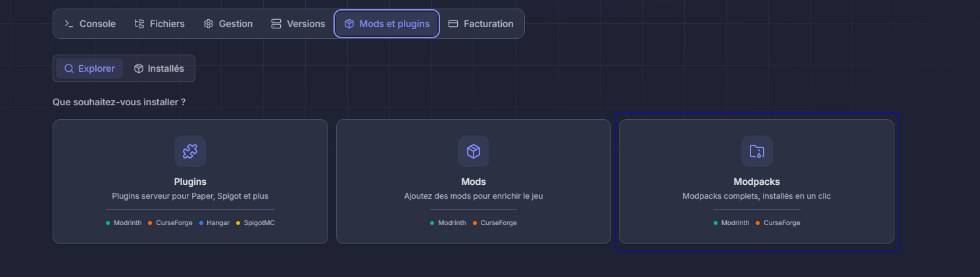Switch to the Fichiers tab
The height and width of the screenshot is (277, 980).
point(159,24)
